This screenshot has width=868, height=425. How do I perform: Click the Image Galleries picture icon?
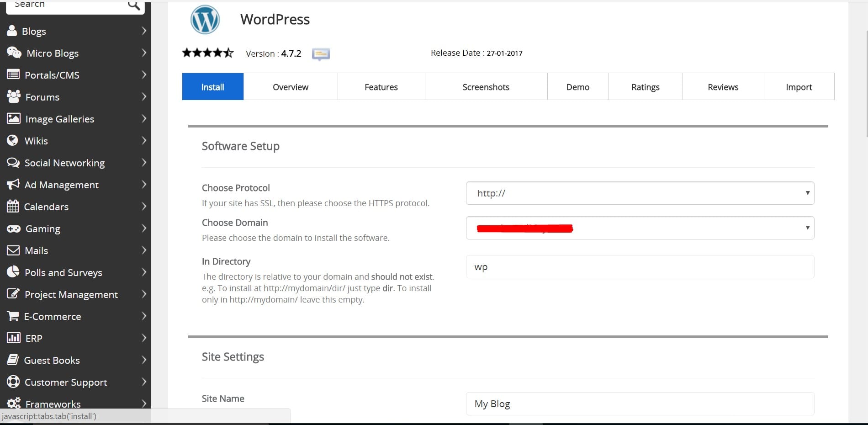click(14, 118)
